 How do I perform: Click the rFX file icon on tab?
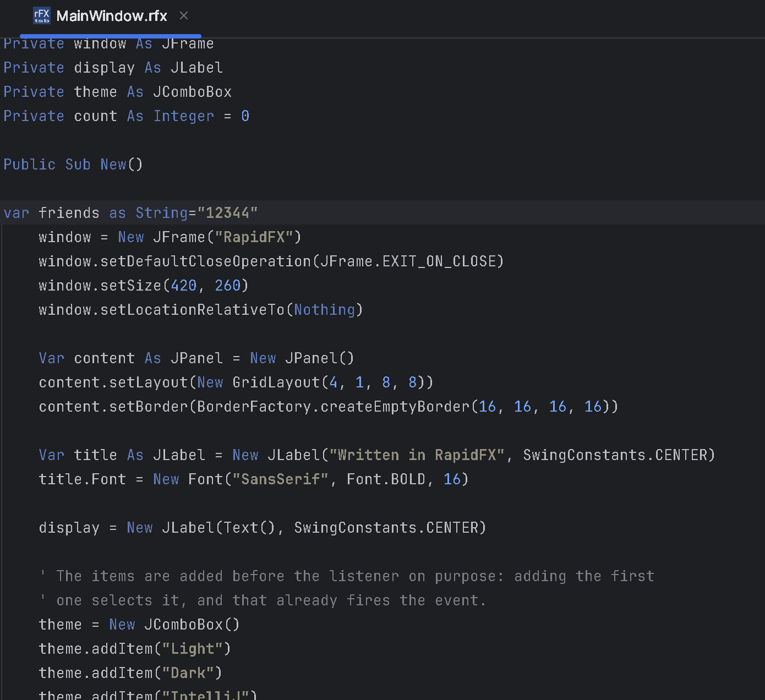pyautogui.click(x=42, y=15)
